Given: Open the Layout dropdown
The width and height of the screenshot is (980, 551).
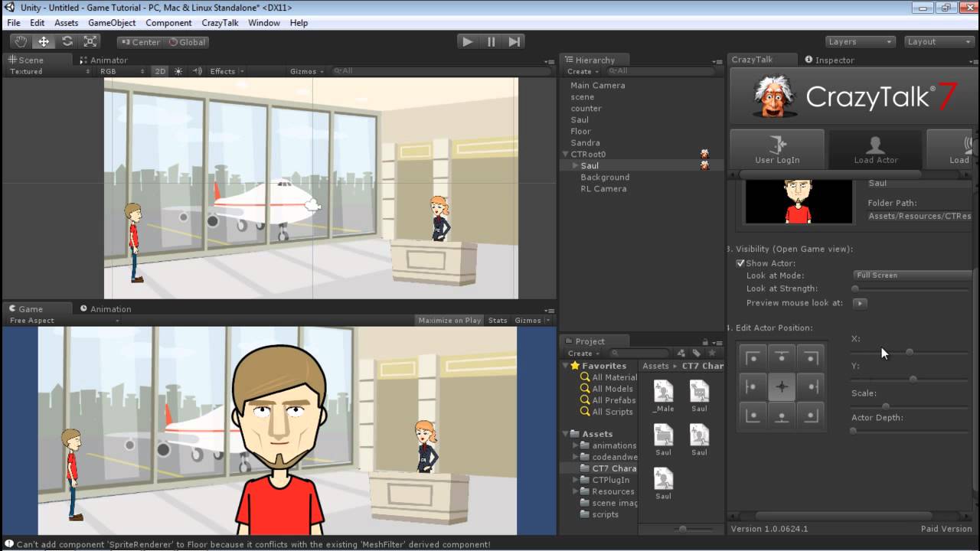Looking at the screenshot, I should 939,42.
